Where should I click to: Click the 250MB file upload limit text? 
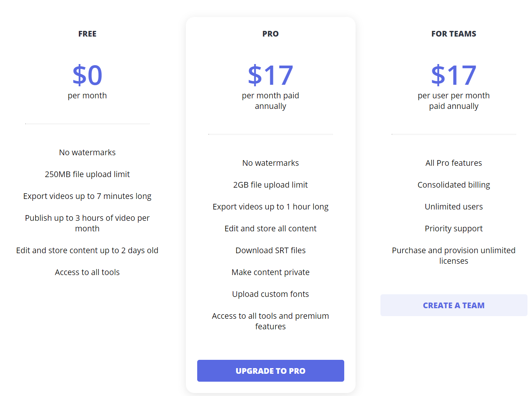[x=87, y=174]
